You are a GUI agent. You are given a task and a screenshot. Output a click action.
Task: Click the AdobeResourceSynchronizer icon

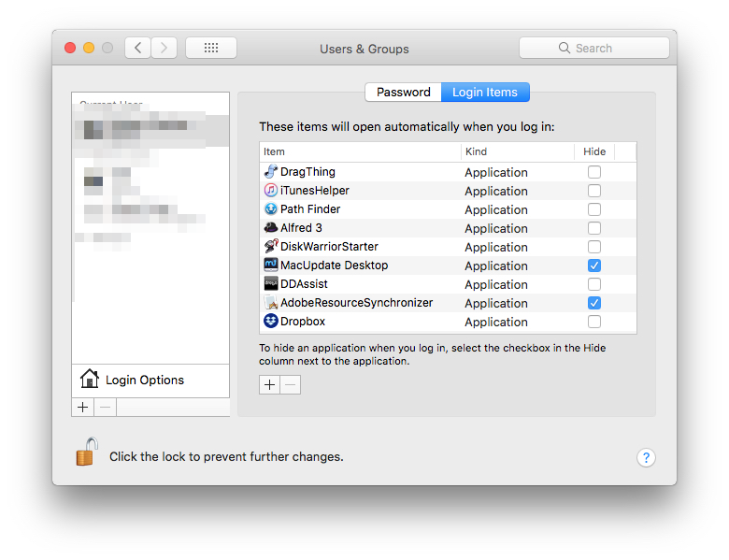point(271,302)
